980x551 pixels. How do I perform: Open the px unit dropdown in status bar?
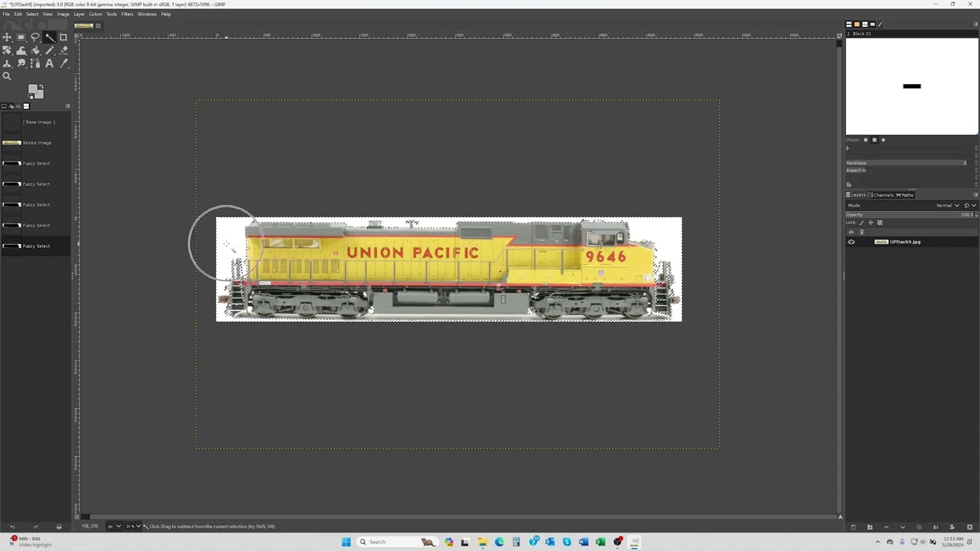pos(113,526)
